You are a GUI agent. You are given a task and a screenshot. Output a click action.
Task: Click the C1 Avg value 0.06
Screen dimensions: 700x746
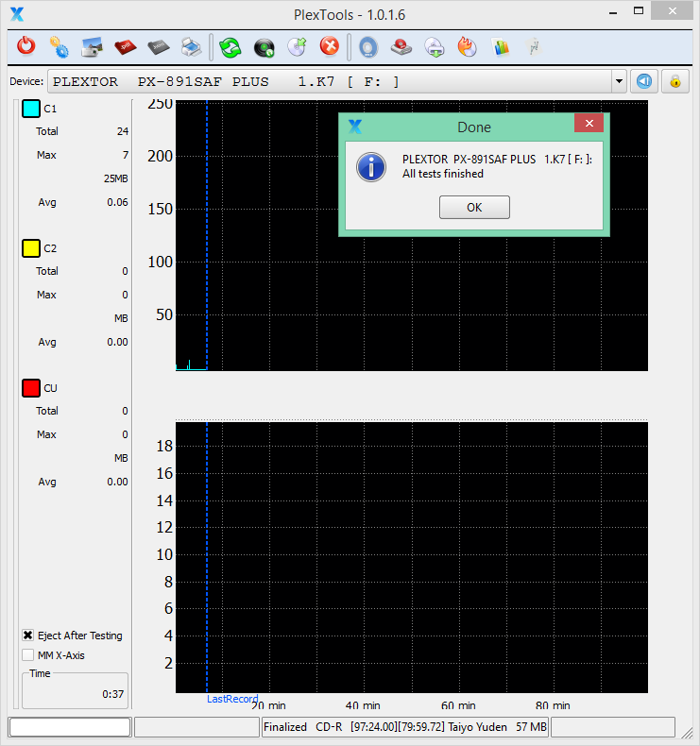click(117, 202)
